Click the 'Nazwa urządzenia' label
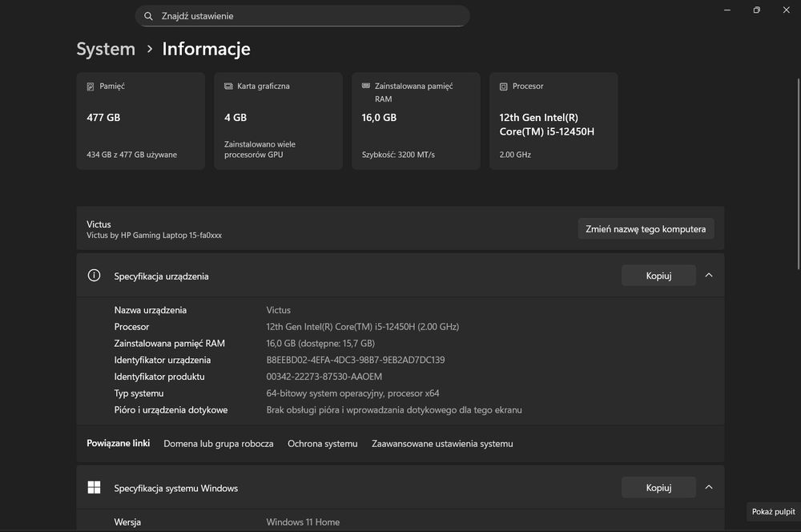801x532 pixels. (x=151, y=310)
